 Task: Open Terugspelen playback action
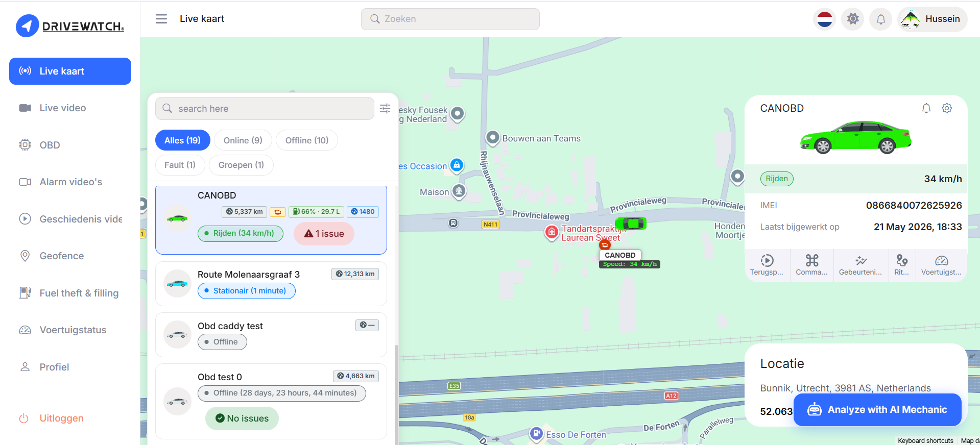pyautogui.click(x=767, y=265)
